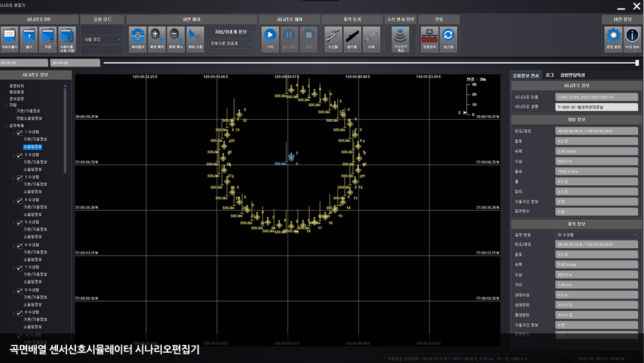The width and height of the screenshot is (644, 363).
Task: Uncheck the 5 수상함 checkbox
Action: pyautogui.click(x=19, y=223)
